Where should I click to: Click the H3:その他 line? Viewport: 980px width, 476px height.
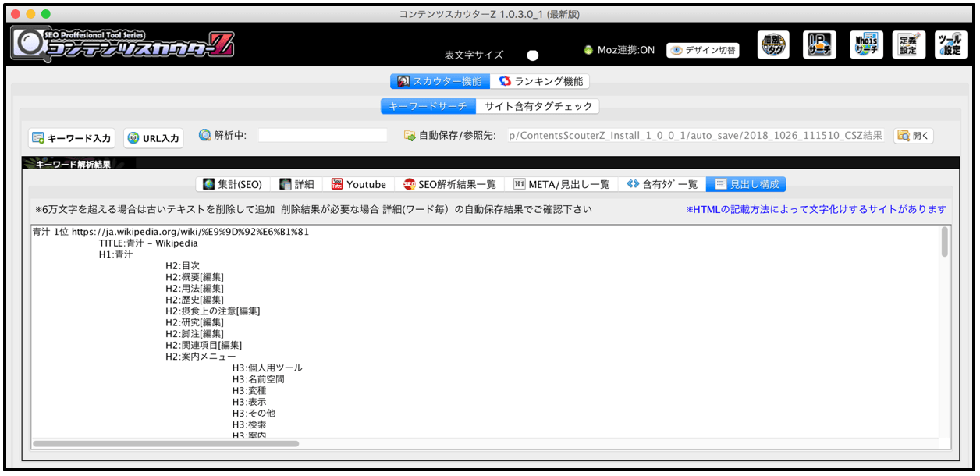254,414
